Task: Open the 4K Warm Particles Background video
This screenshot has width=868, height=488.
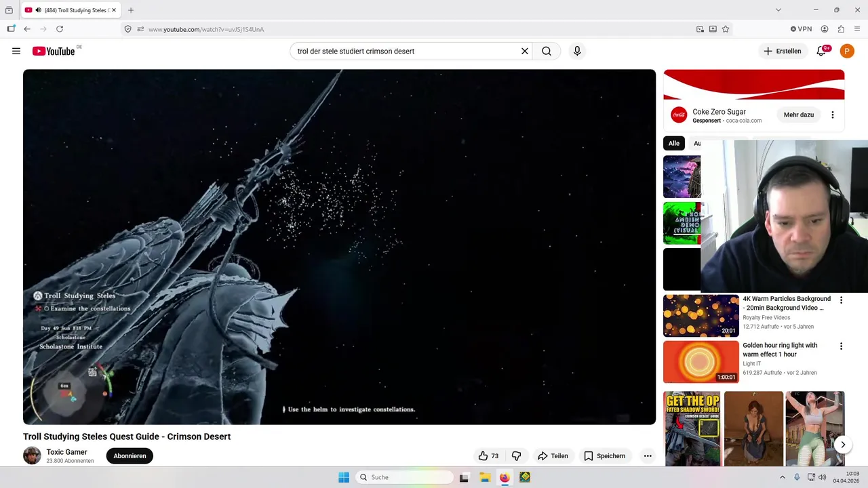Action: click(787, 303)
